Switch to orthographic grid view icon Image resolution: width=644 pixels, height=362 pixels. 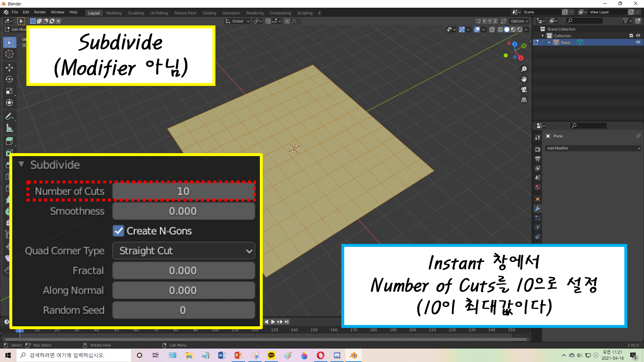click(524, 100)
